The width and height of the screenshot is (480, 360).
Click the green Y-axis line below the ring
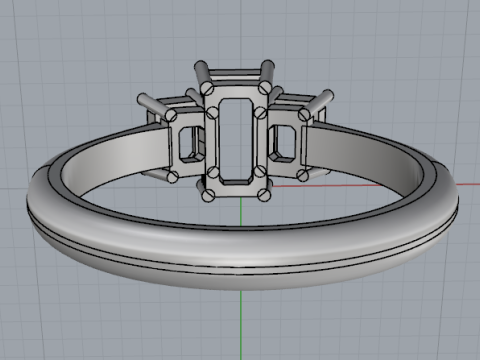(241, 325)
